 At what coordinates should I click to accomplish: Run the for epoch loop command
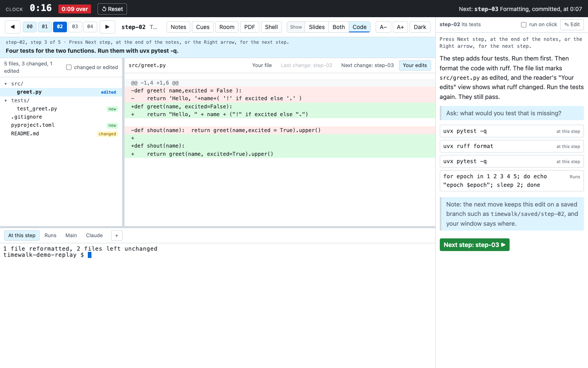pos(512,181)
